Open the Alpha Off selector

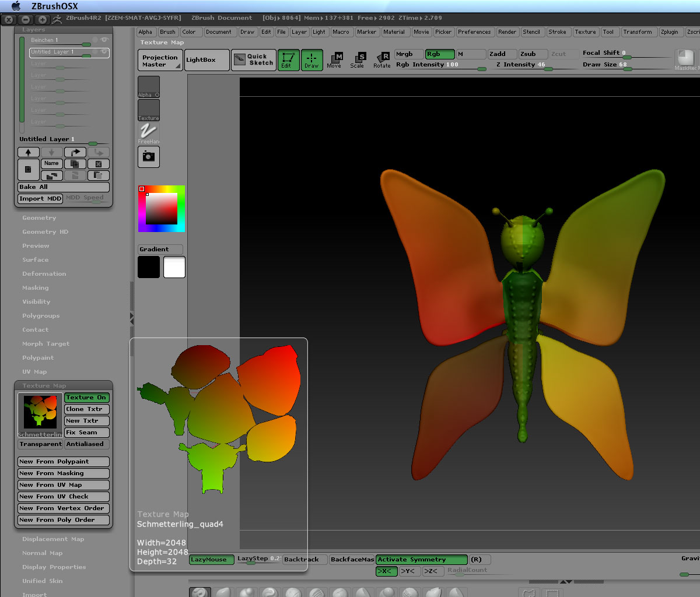click(x=148, y=86)
